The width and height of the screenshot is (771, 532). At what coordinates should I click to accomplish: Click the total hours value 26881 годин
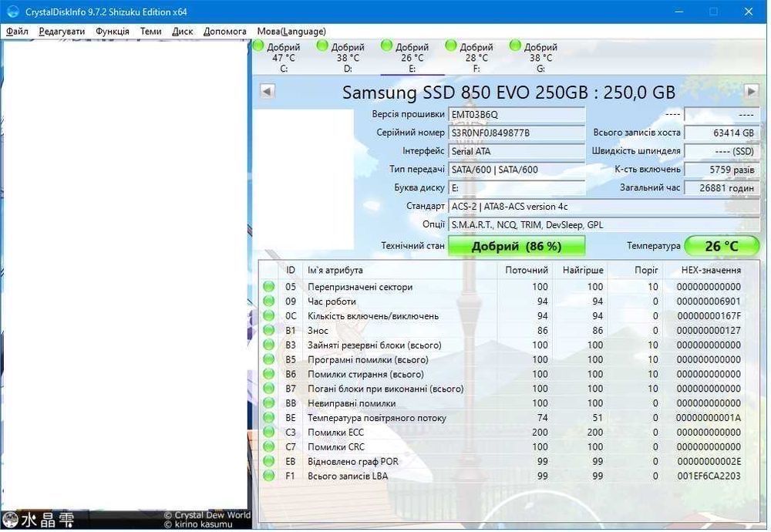click(722, 188)
